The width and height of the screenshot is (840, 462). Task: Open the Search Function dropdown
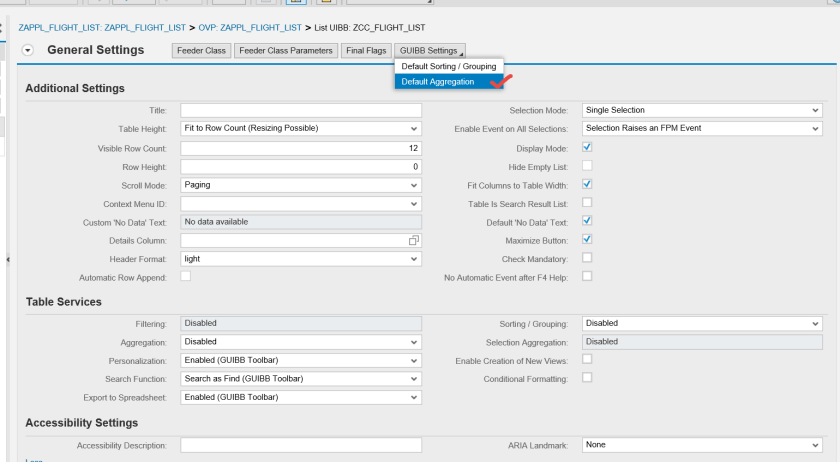tap(301, 378)
